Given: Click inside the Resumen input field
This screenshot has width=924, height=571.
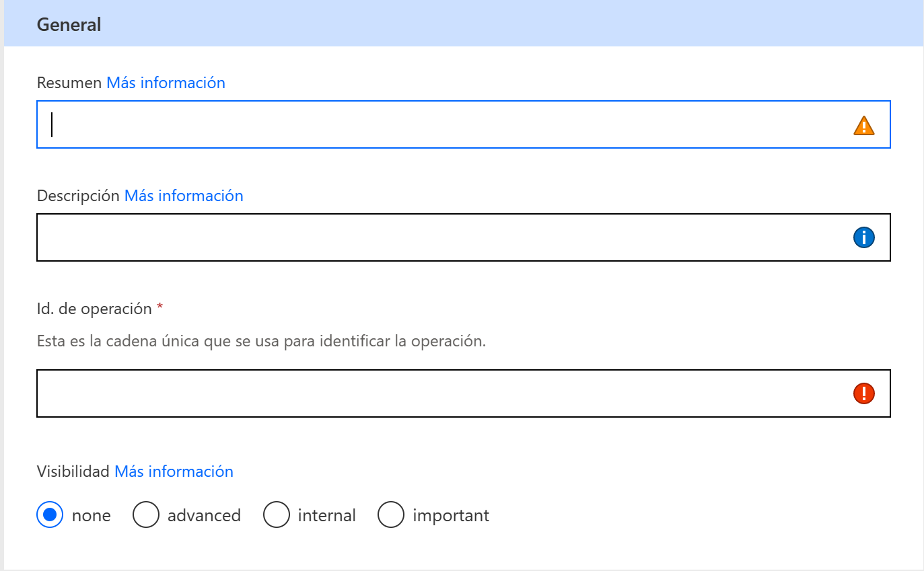Looking at the screenshot, I should pyautogui.click(x=404, y=125).
